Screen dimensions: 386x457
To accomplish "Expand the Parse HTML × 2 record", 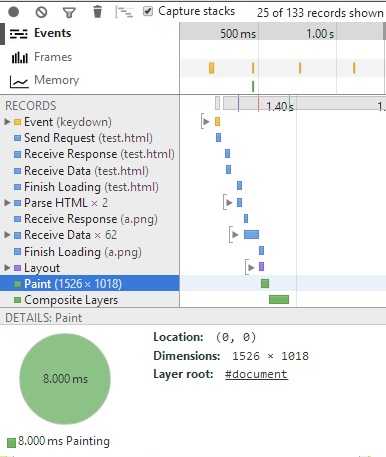I will 7,203.
